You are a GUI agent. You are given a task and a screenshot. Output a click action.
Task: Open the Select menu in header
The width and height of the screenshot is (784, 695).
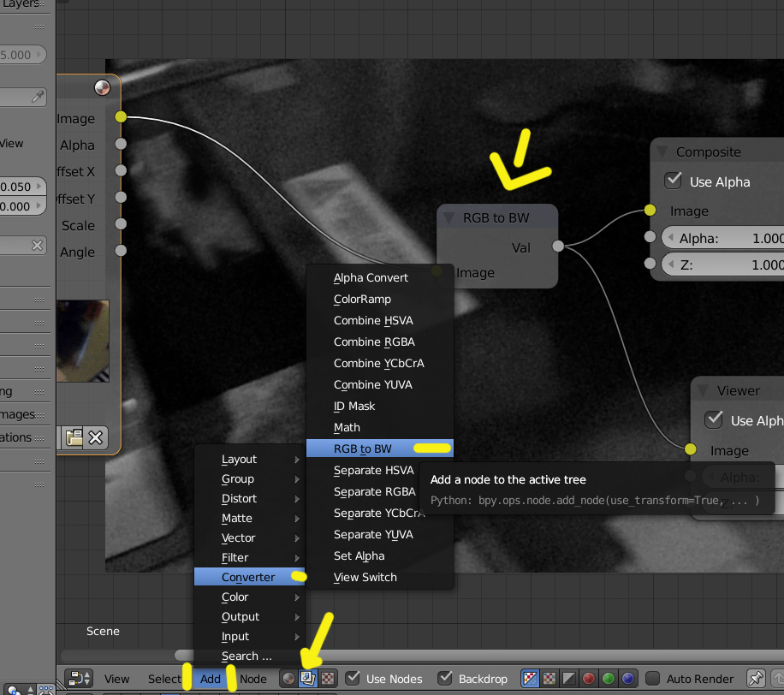coord(164,679)
